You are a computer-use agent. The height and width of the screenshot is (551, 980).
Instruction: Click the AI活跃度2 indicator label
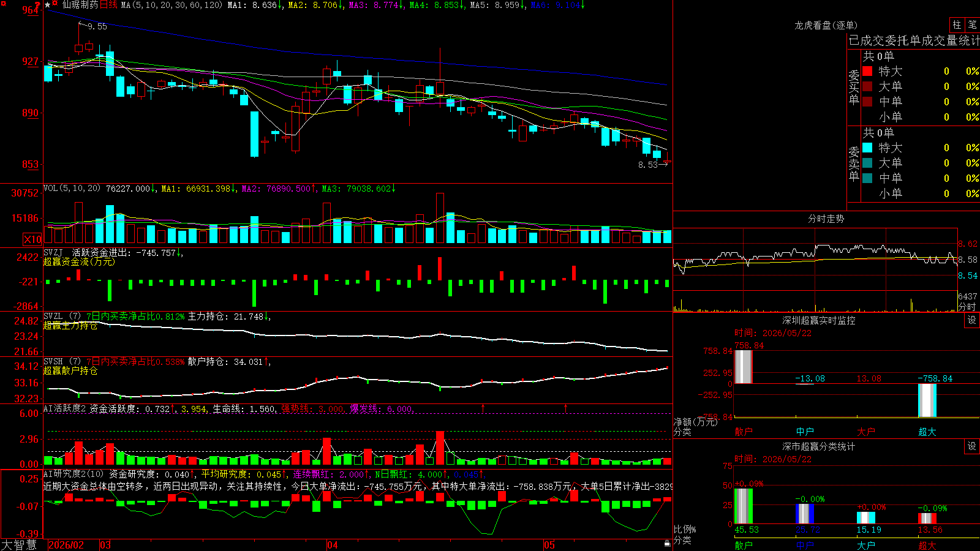(65, 409)
